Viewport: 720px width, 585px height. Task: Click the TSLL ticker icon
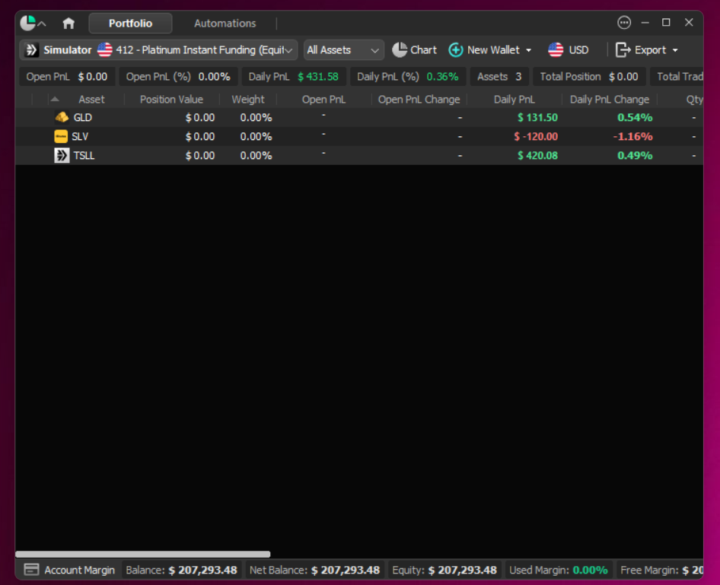pos(62,156)
